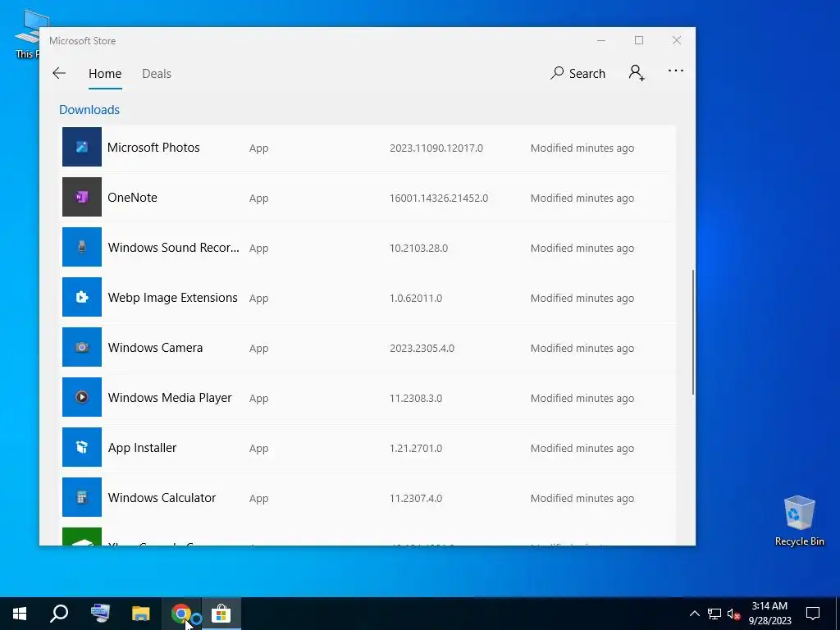Click the muted volume tray icon

coord(734,614)
